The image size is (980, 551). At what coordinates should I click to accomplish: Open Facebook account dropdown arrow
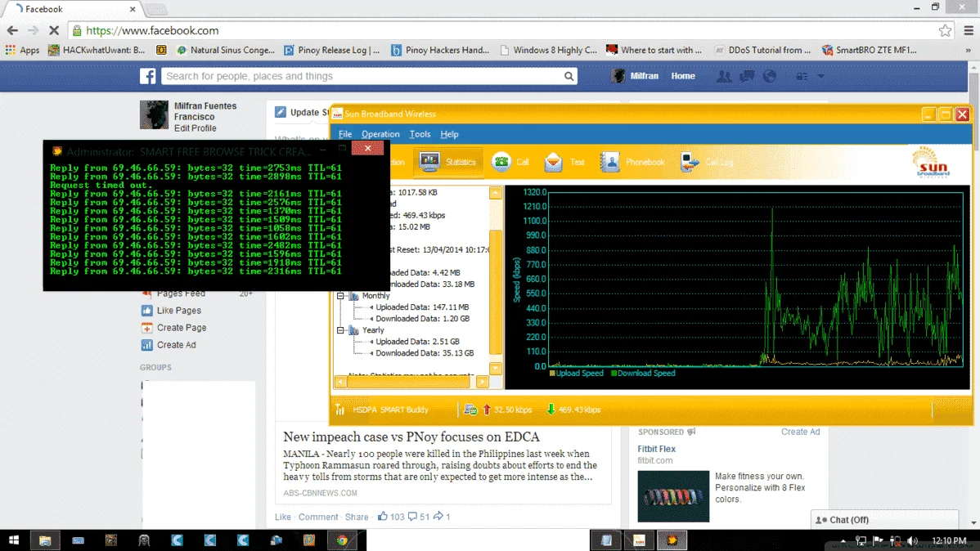pyautogui.click(x=821, y=76)
